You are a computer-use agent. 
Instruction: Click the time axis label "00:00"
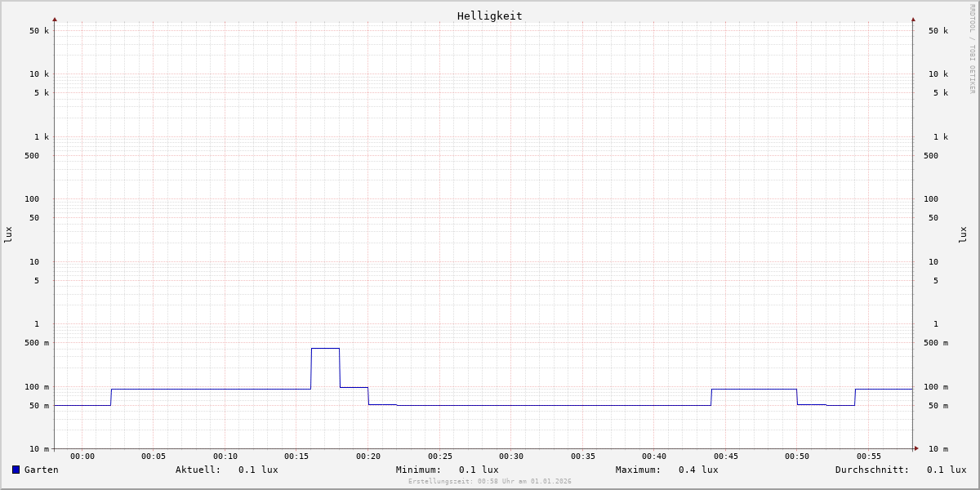[82, 457]
